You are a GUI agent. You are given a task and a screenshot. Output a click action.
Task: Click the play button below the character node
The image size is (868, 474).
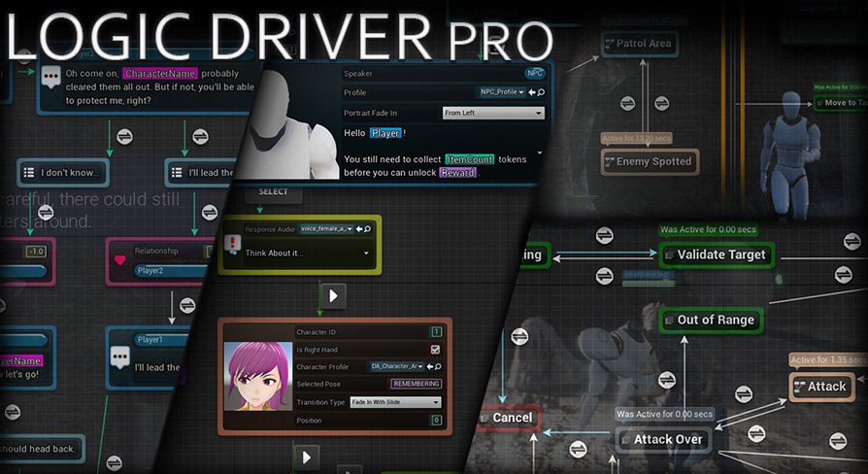click(x=306, y=457)
